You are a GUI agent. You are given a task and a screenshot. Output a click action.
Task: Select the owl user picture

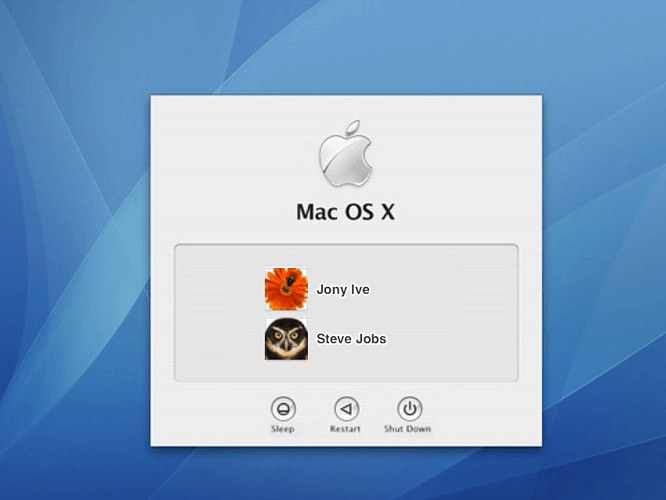coord(286,339)
